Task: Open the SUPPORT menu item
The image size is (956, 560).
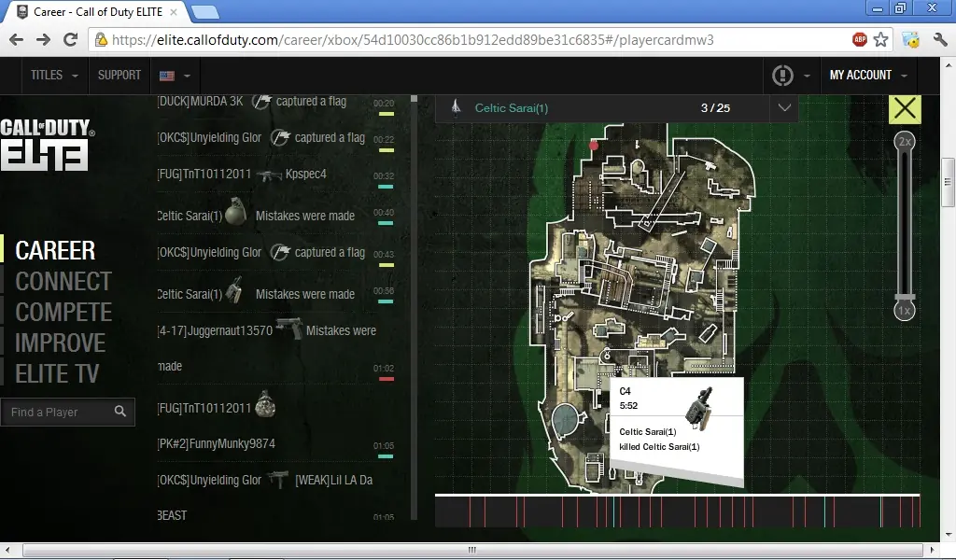Action: [119, 76]
